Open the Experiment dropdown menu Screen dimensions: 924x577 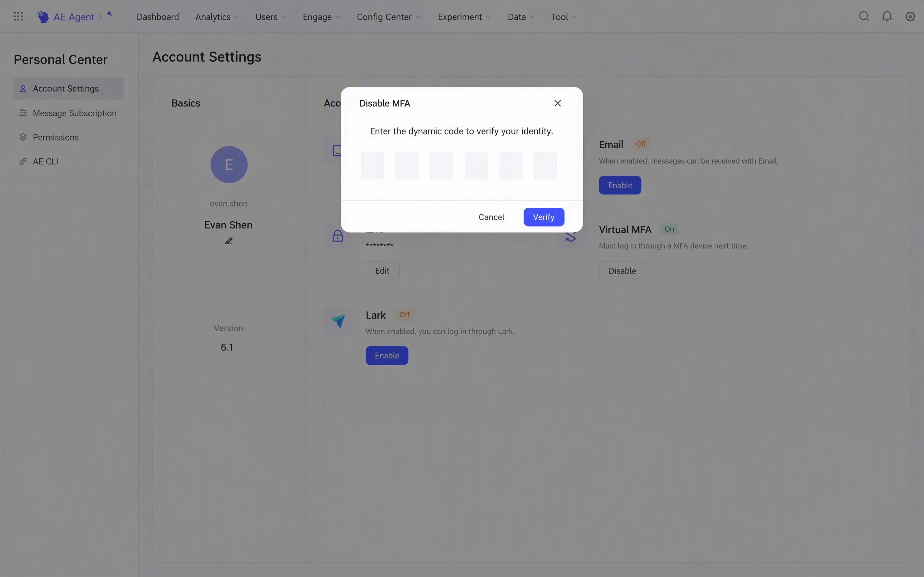click(464, 17)
